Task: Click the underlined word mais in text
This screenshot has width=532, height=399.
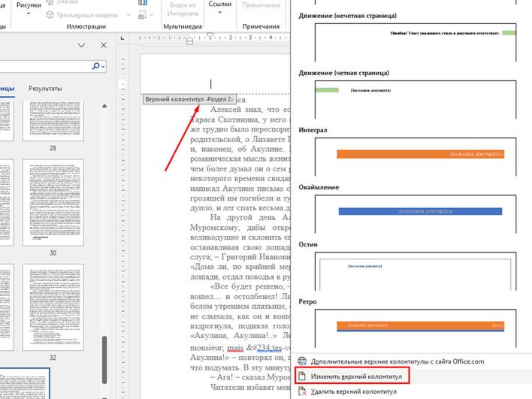Action: 235,348
